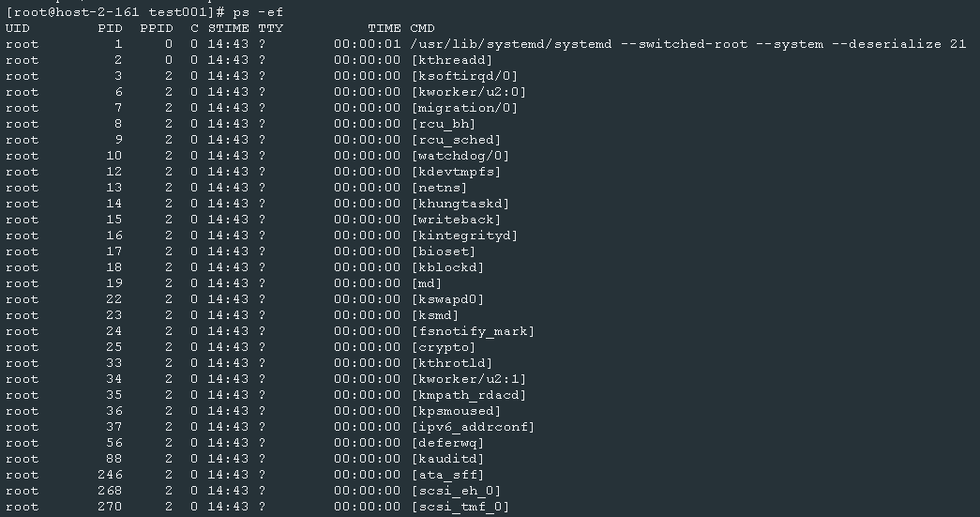Click the [kmpath_rdacd] process entry
This screenshot has height=517, width=980.
click(x=469, y=395)
